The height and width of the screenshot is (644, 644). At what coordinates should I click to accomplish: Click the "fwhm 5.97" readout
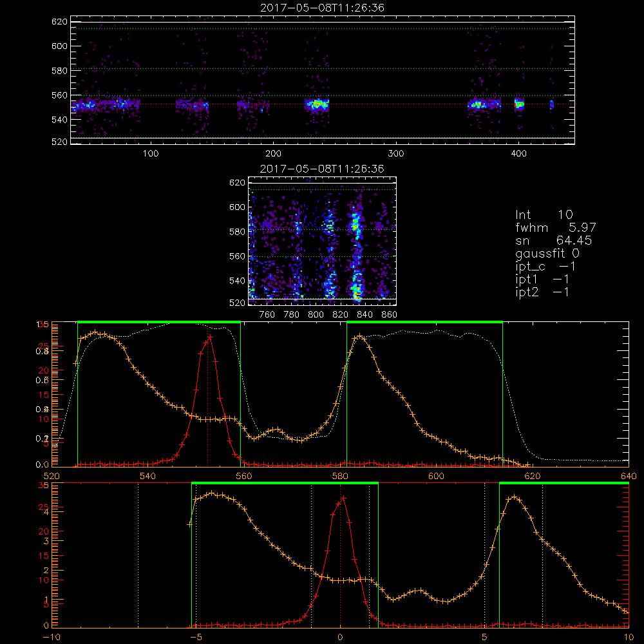click(x=555, y=227)
